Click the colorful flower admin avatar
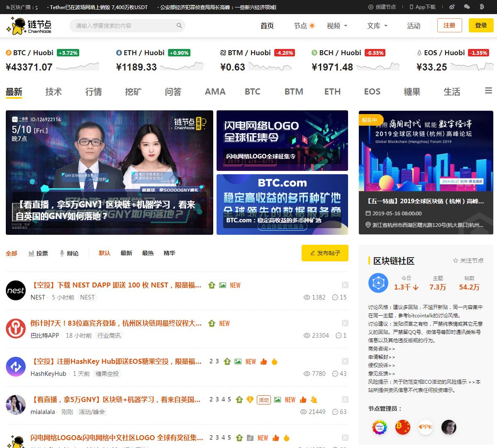The width and height of the screenshot is (497, 448). [x=380, y=427]
